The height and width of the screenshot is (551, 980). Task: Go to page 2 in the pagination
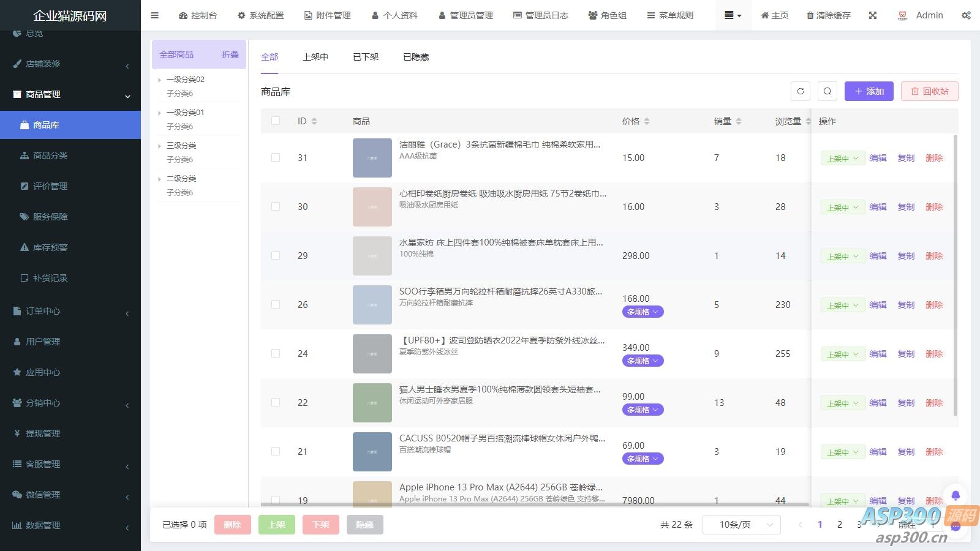coord(839,524)
